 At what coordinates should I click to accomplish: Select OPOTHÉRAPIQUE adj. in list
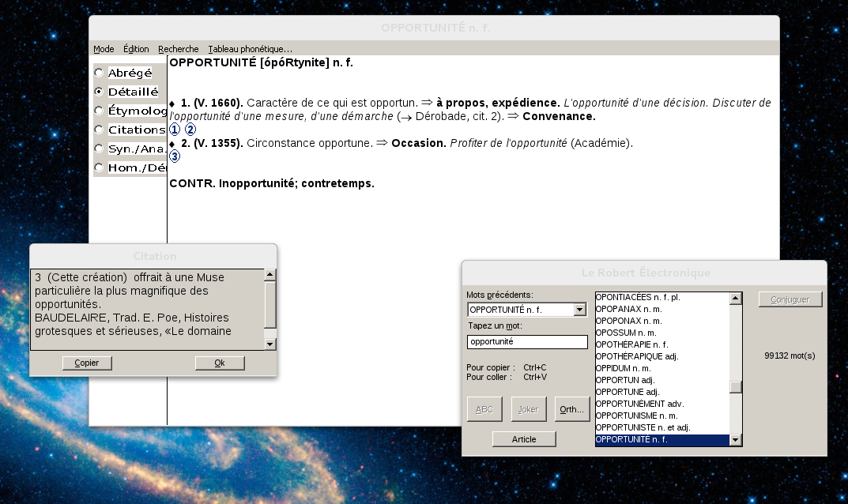(x=662, y=357)
